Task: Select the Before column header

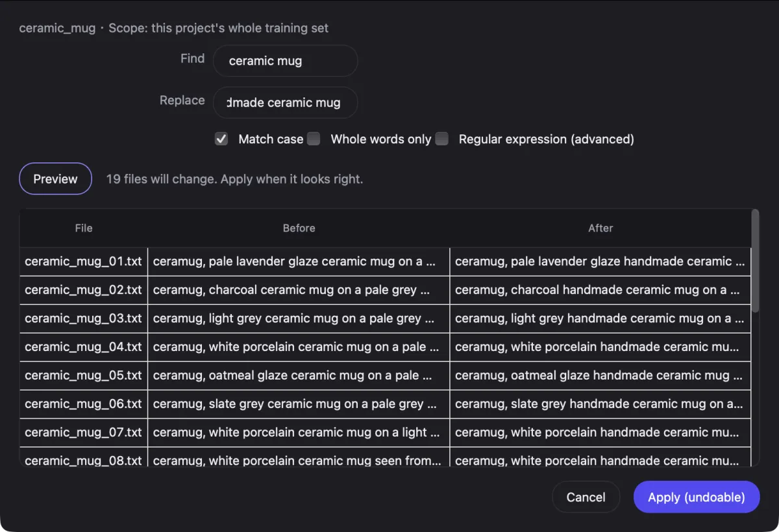Action: tap(299, 228)
